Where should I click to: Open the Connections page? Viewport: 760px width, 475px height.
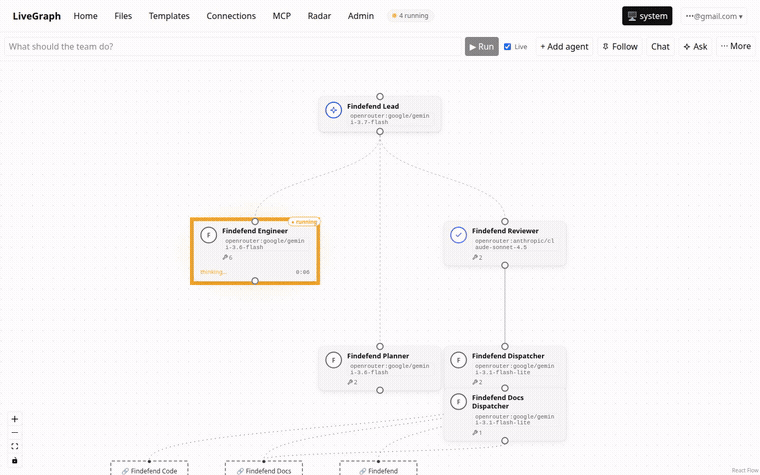pyautogui.click(x=231, y=16)
